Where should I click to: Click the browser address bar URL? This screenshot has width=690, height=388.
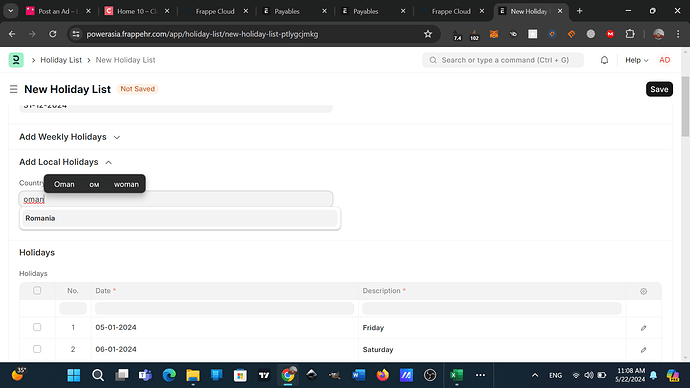click(x=202, y=34)
